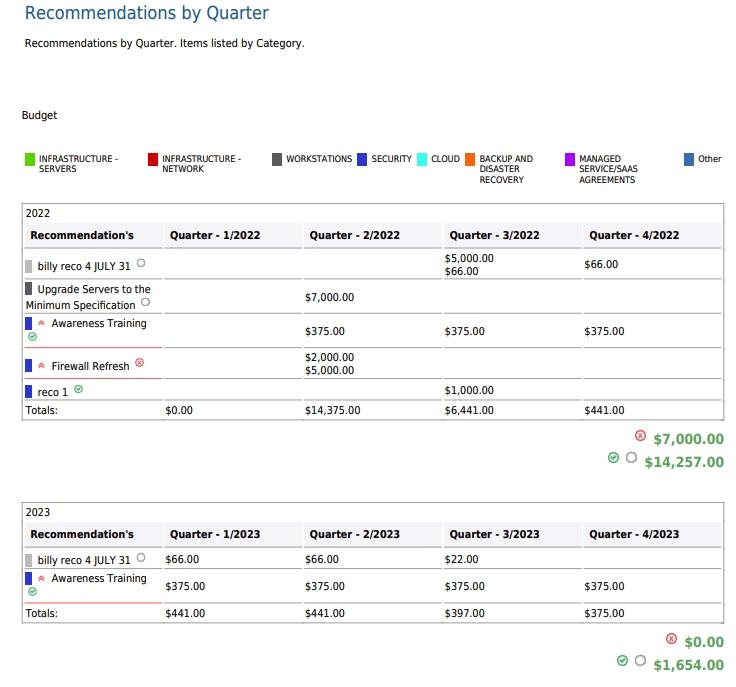Open Awareness Training in the 2023 table
Image resolution: width=736 pixels, height=687 pixels.
pyautogui.click(x=99, y=578)
